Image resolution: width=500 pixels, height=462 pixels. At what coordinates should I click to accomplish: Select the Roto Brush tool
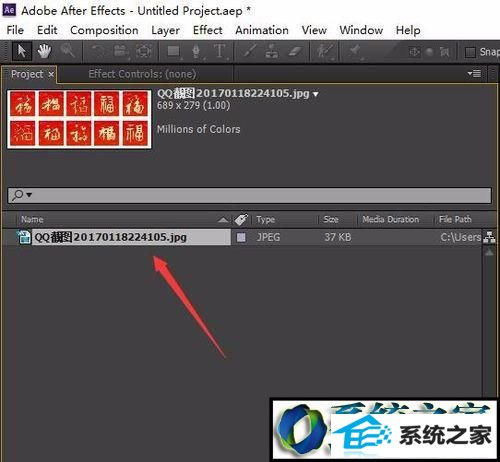click(x=325, y=52)
